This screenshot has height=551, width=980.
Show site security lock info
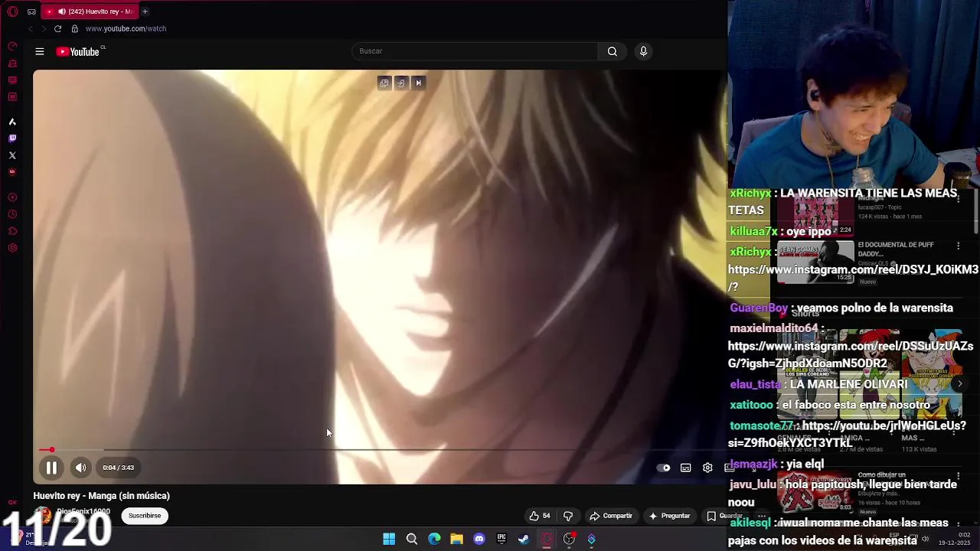click(74, 28)
